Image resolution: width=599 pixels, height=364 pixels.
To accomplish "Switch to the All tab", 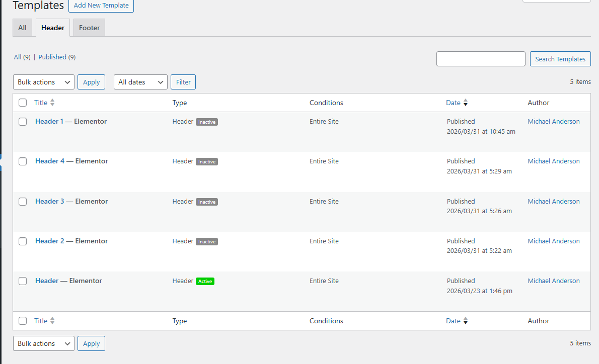I will [x=22, y=28].
